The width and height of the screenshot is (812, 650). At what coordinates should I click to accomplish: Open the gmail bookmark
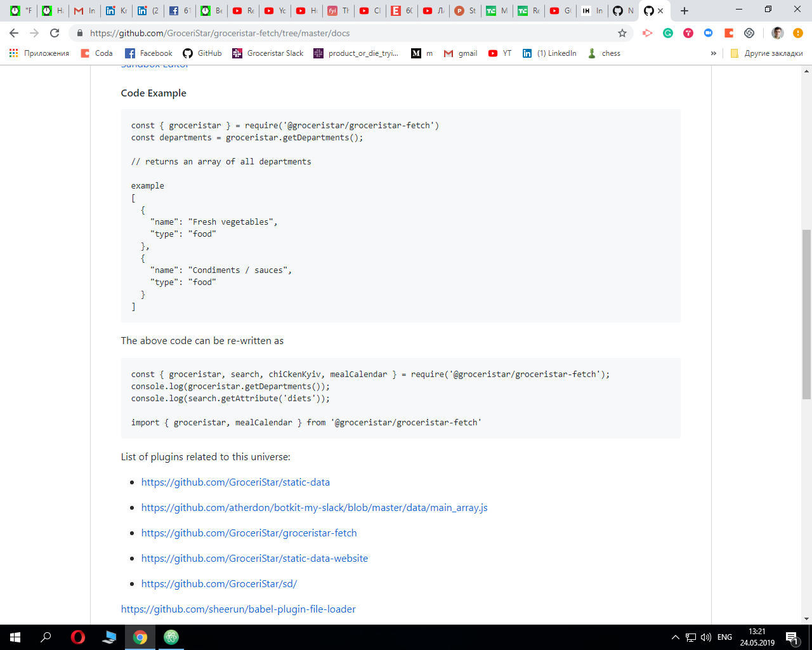click(461, 53)
